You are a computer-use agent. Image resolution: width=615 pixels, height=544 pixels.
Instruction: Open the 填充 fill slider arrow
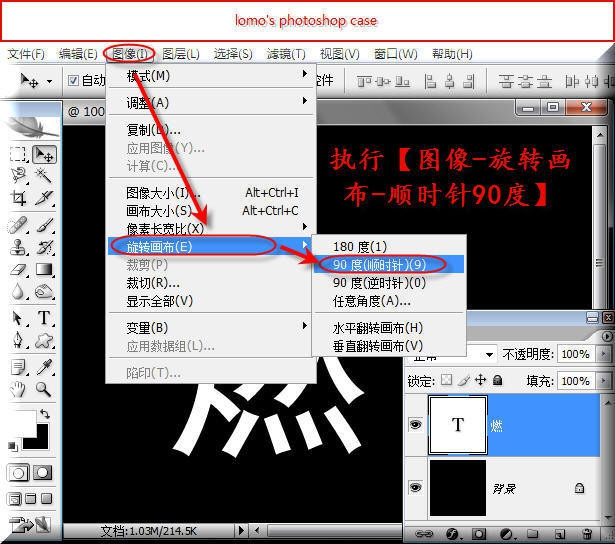(604, 380)
